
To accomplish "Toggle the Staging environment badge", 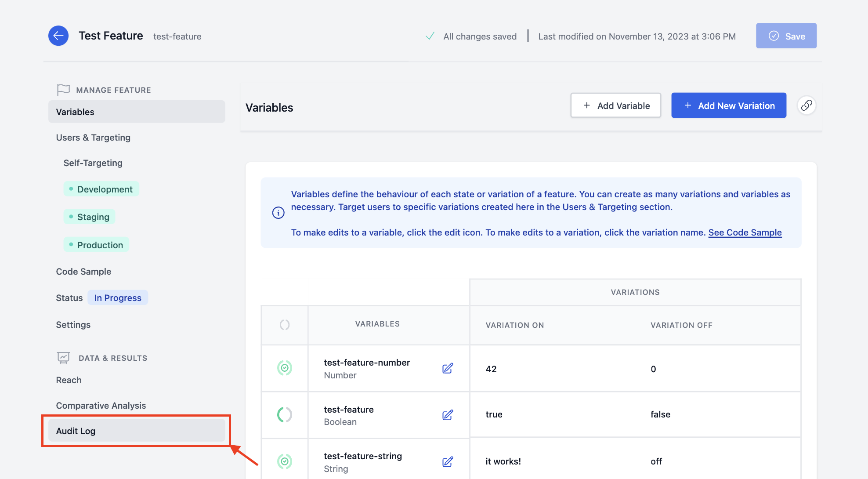I will tap(89, 217).
